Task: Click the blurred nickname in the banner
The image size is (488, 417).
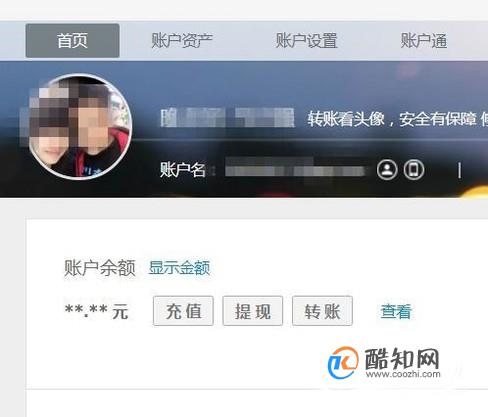Action: point(228,118)
